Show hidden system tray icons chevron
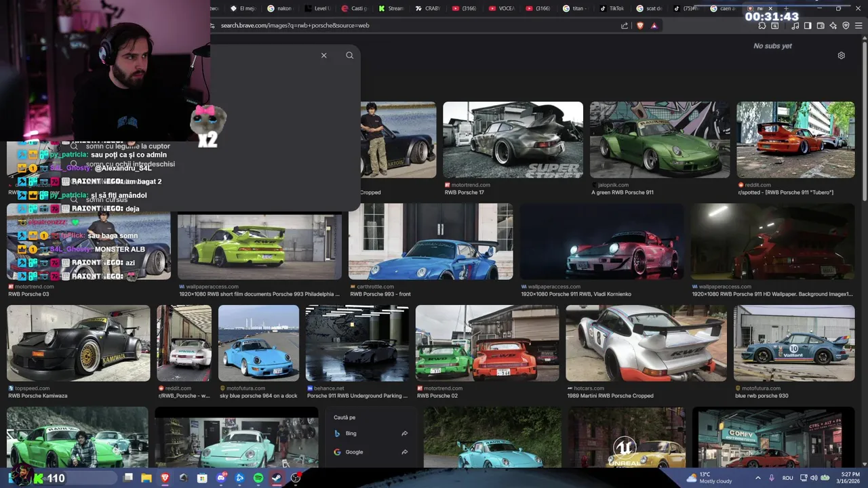 click(758, 478)
